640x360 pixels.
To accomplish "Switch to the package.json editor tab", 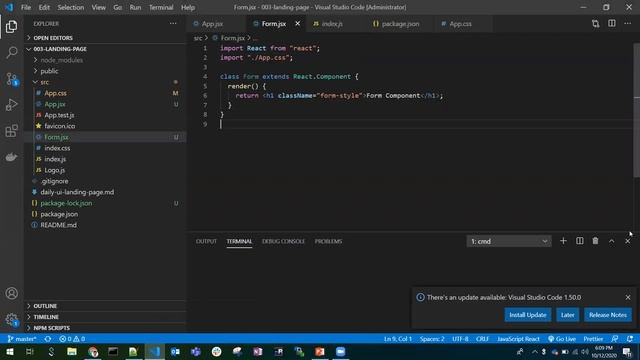I will pyautogui.click(x=400, y=24).
